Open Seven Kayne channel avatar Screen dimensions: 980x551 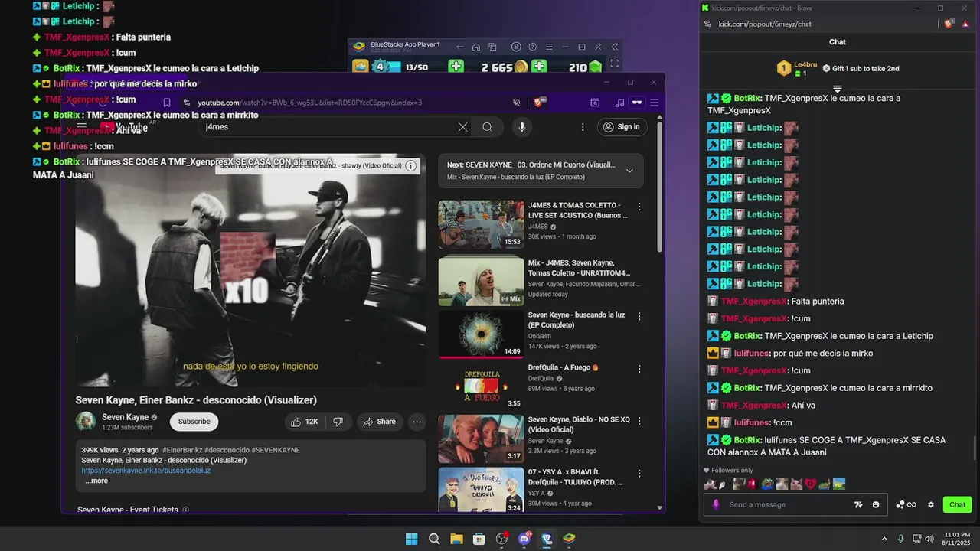(86, 422)
